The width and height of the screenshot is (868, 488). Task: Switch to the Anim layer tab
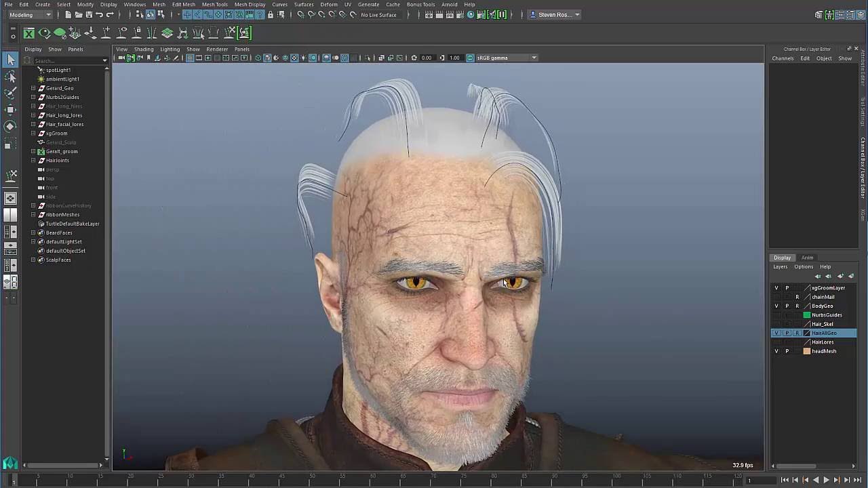pyautogui.click(x=807, y=258)
